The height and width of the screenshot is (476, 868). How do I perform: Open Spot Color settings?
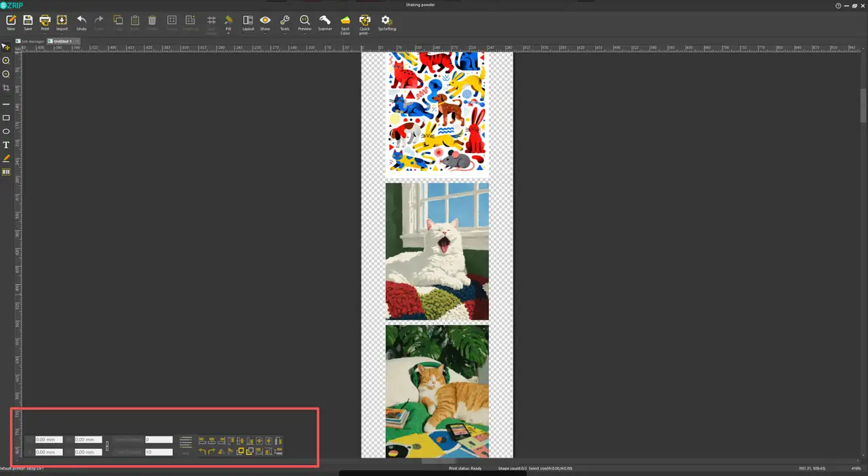[x=345, y=24]
